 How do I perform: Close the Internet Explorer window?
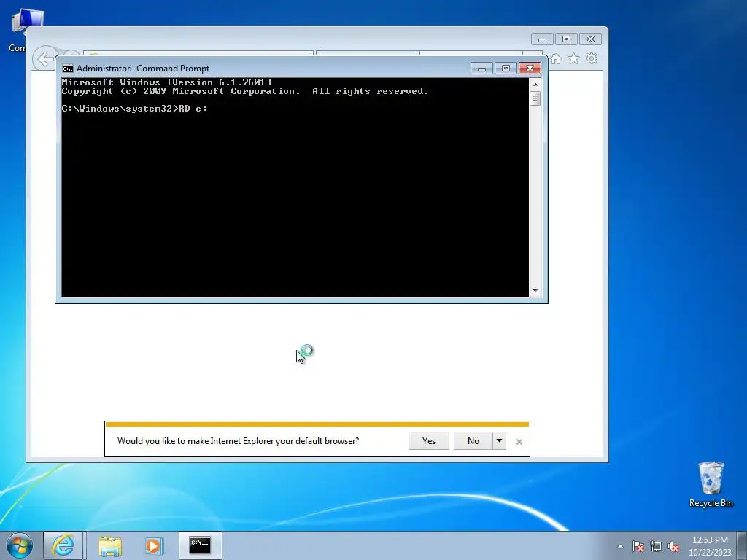click(x=591, y=39)
